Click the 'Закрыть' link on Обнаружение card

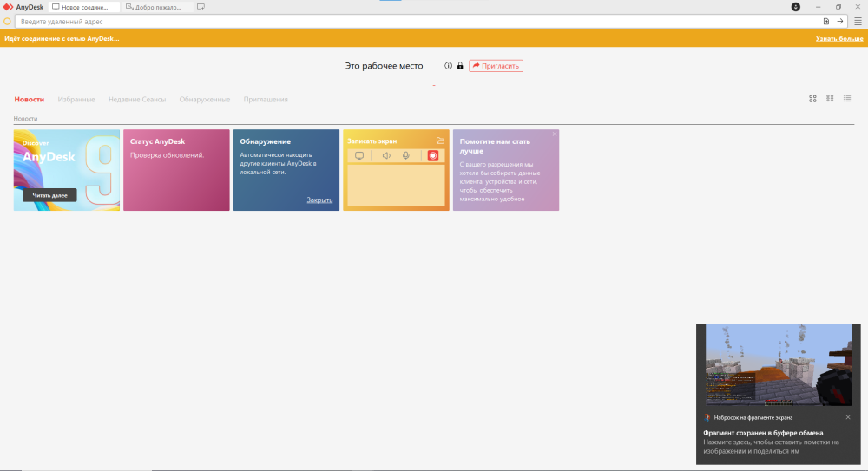(x=319, y=200)
